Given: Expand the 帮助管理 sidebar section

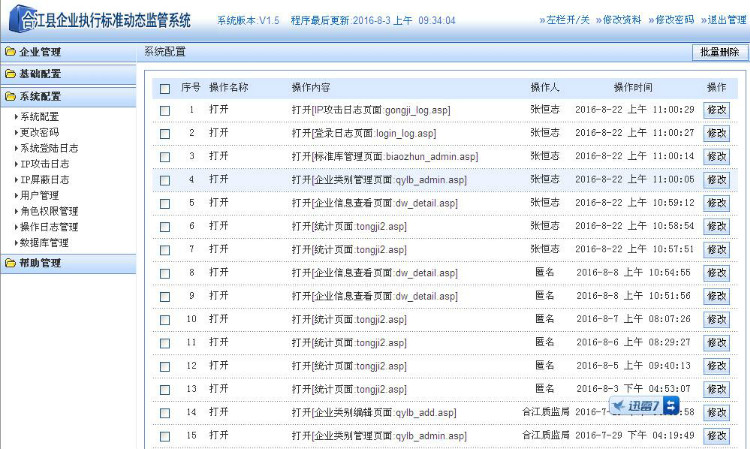Looking at the screenshot, I should click(68, 263).
